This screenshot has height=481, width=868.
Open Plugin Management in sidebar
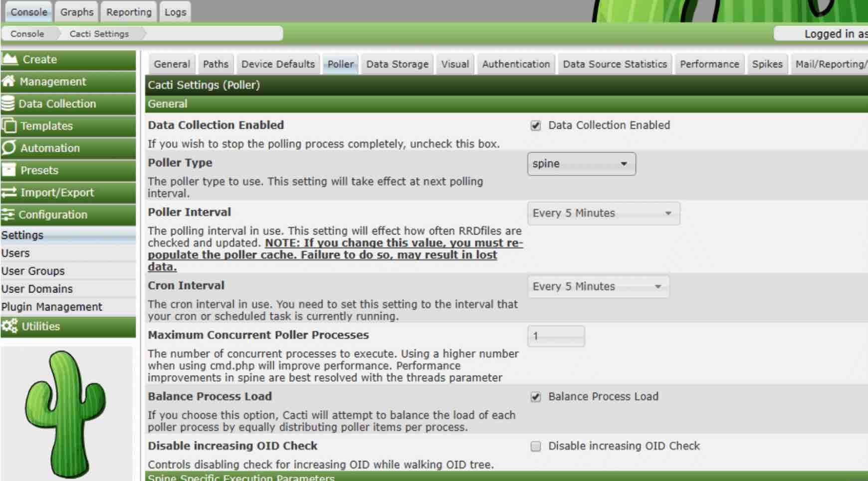pos(67,307)
